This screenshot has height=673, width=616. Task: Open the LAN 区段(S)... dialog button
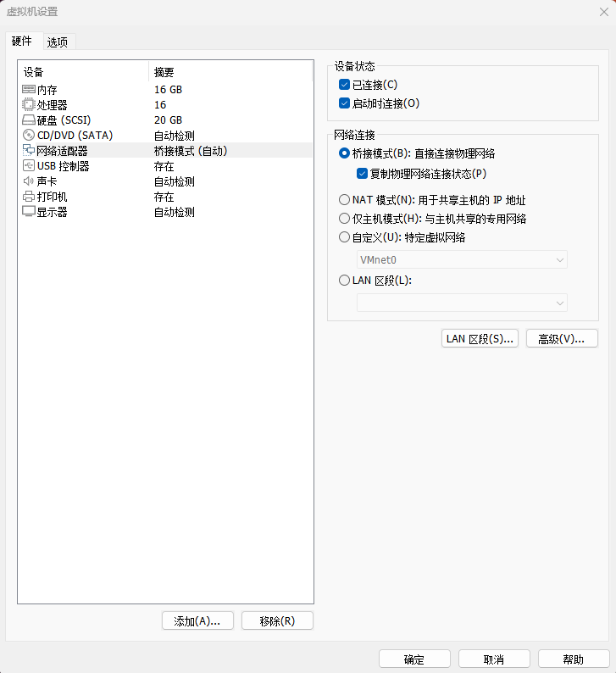[480, 339]
